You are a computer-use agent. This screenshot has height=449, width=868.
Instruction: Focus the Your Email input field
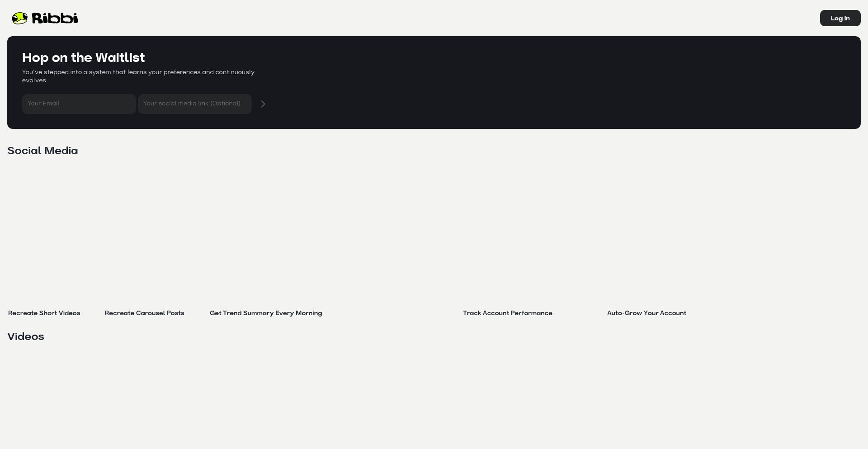pyautogui.click(x=79, y=104)
